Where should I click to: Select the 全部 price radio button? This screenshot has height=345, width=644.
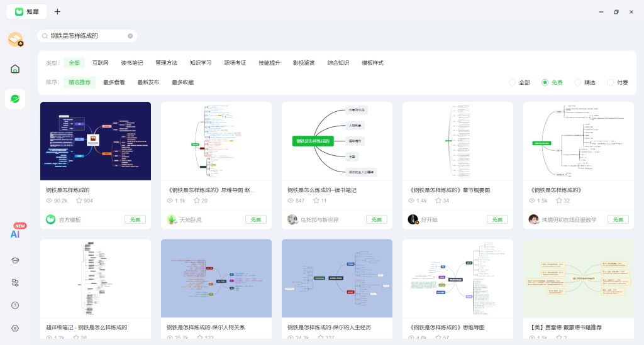coord(512,82)
